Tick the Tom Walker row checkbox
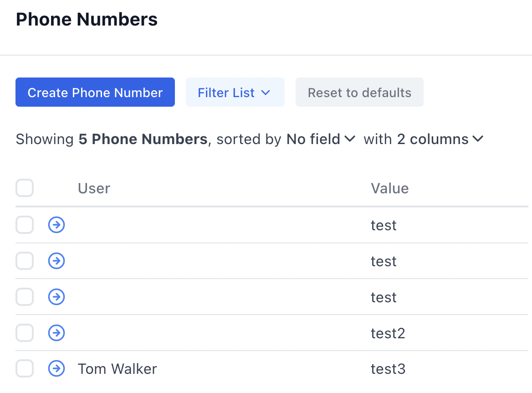Screen dimensions: 532x393 (x=25, y=368)
